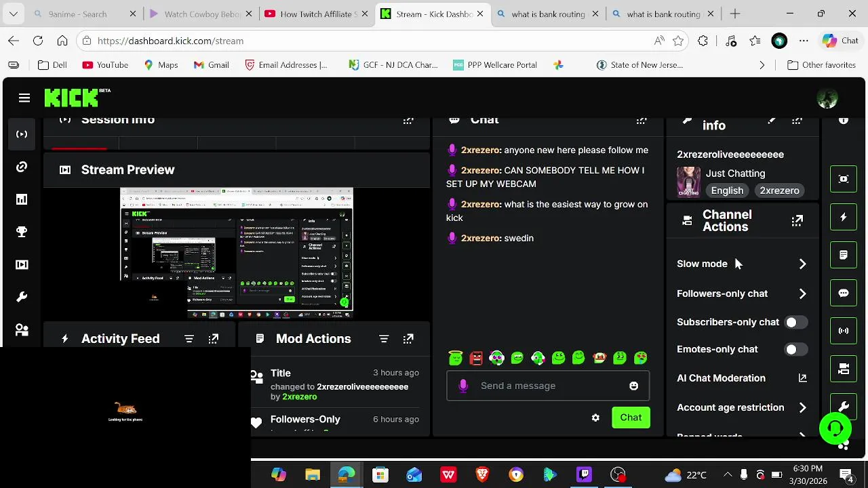Edit stream info with pencil icon
This screenshot has height=488, width=868.
click(772, 121)
